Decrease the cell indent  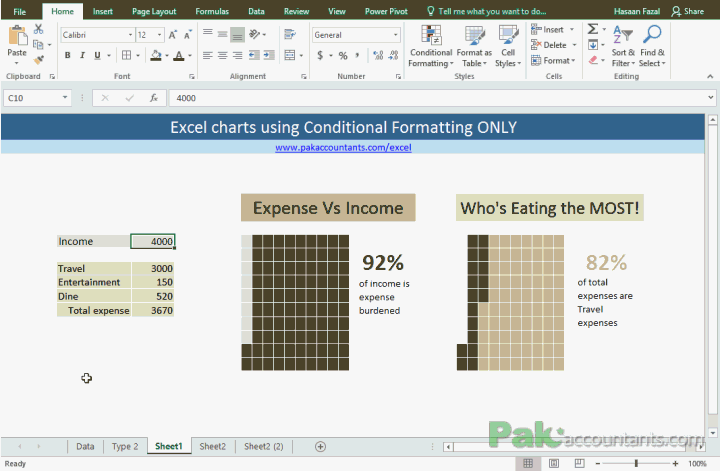click(x=254, y=56)
